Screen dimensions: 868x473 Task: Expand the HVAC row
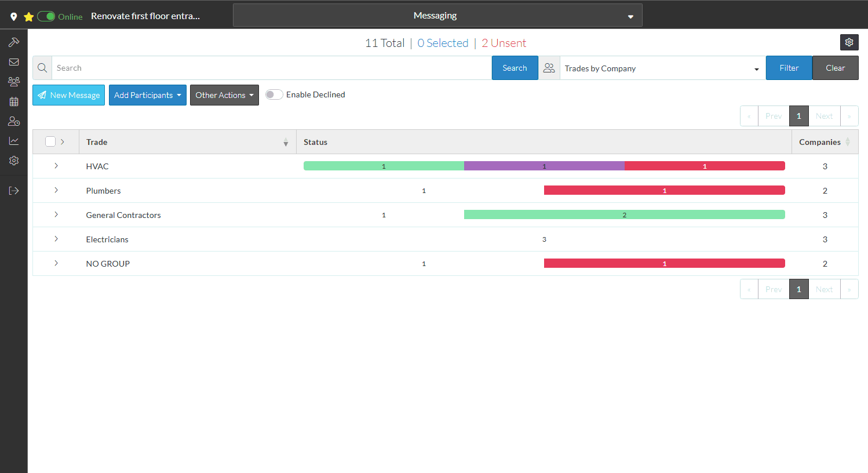(x=56, y=166)
